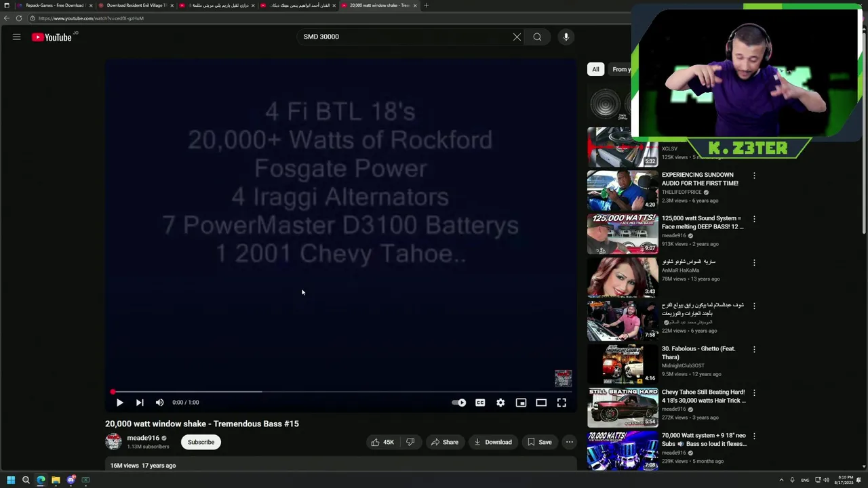The width and height of the screenshot is (868, 488).
Task: Open channel watermark in video corner
Action: tap(563, 378)
